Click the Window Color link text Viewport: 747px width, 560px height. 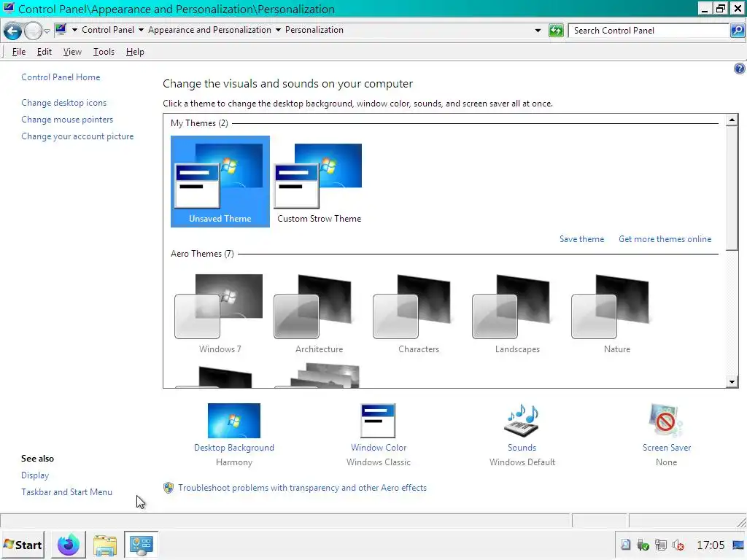pos(379,448)
